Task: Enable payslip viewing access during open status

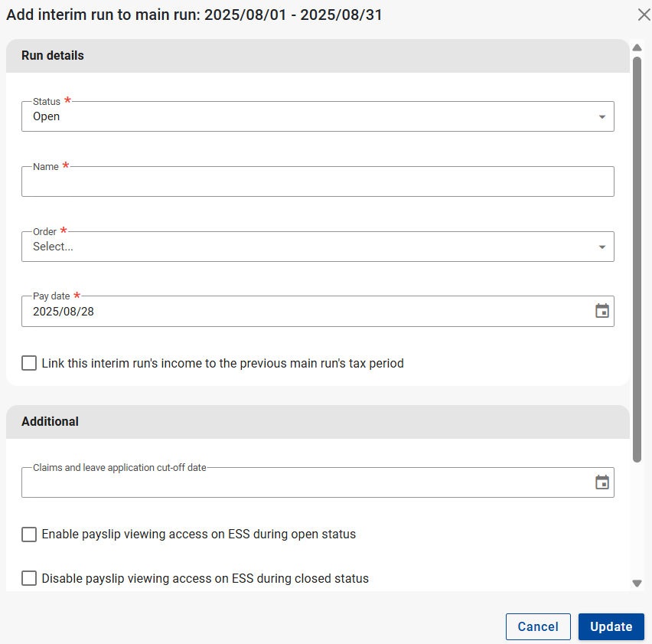Action: pos(29,534)
